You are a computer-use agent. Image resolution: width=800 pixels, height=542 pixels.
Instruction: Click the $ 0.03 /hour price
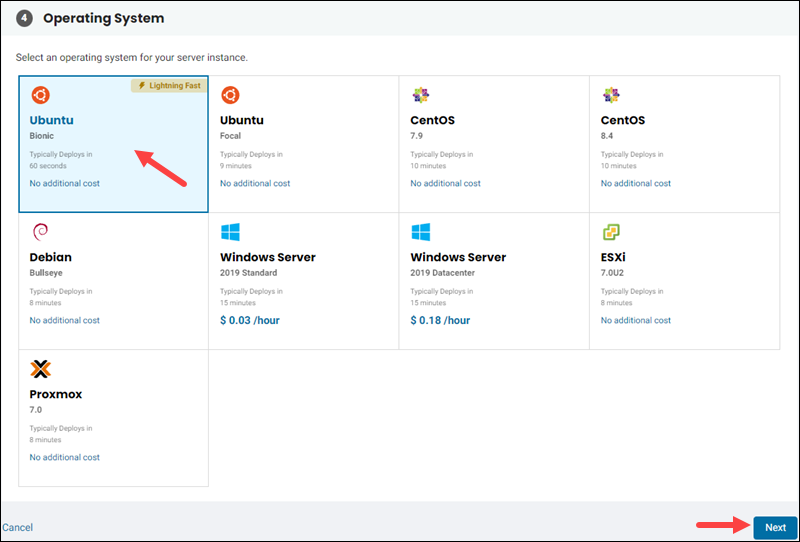click(x=250, y=321)
